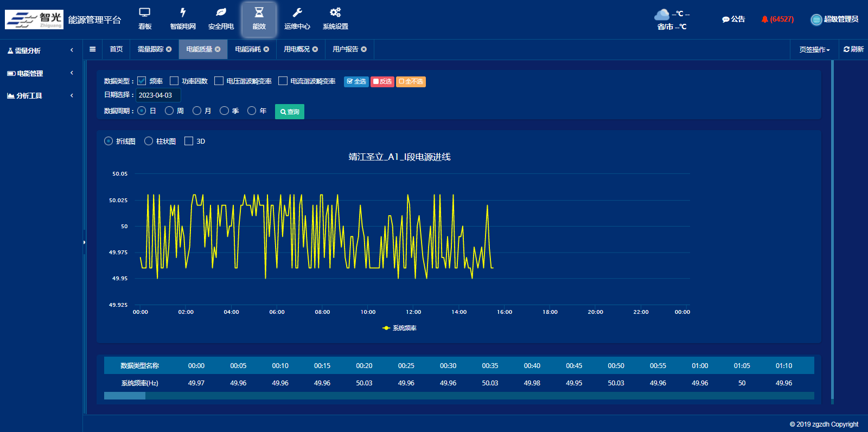Enable the 功率因数 checkbox

click(174, 81)
